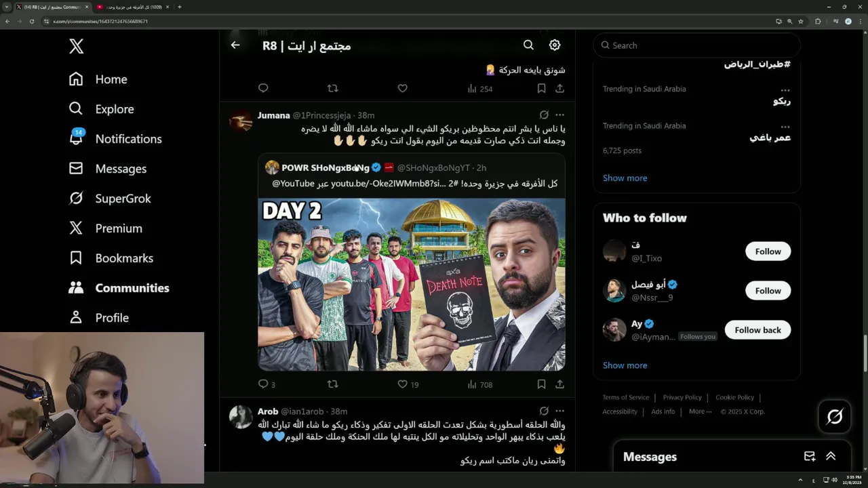Click the X logo in sidebar
868x488 pixels.
point(76,46)
